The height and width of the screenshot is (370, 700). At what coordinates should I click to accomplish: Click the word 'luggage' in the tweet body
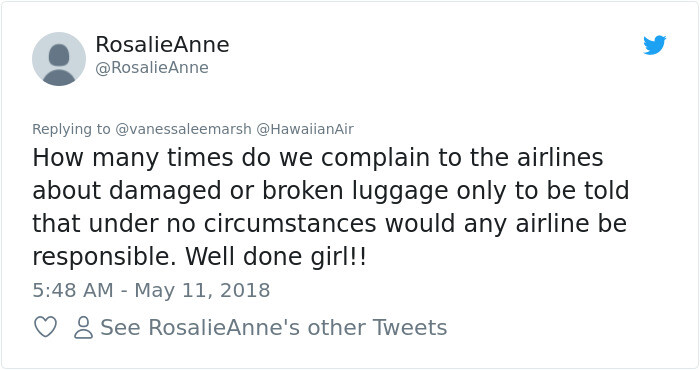(400, 192)
